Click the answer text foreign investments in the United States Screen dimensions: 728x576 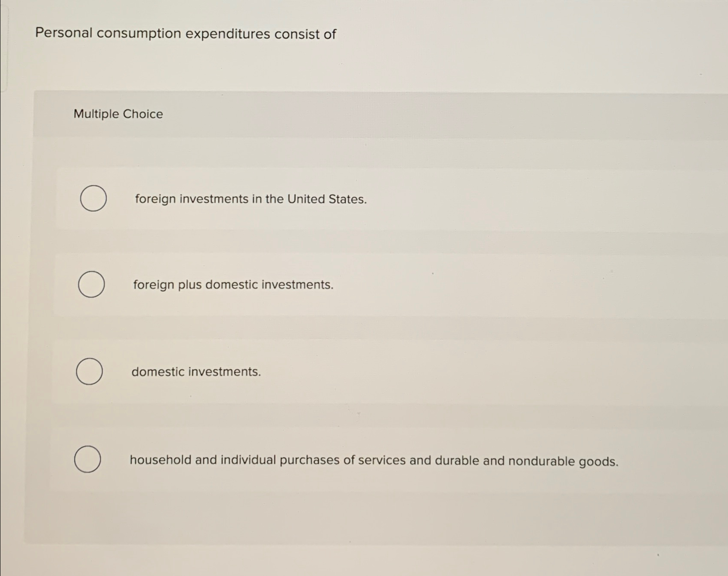[x=250, y=199]
